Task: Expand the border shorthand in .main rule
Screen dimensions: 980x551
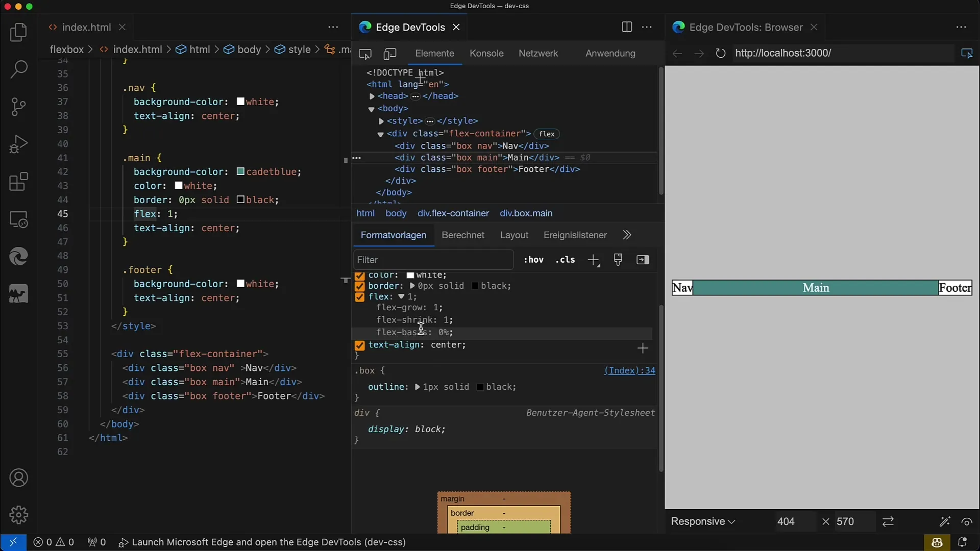Action: point(412,286)
